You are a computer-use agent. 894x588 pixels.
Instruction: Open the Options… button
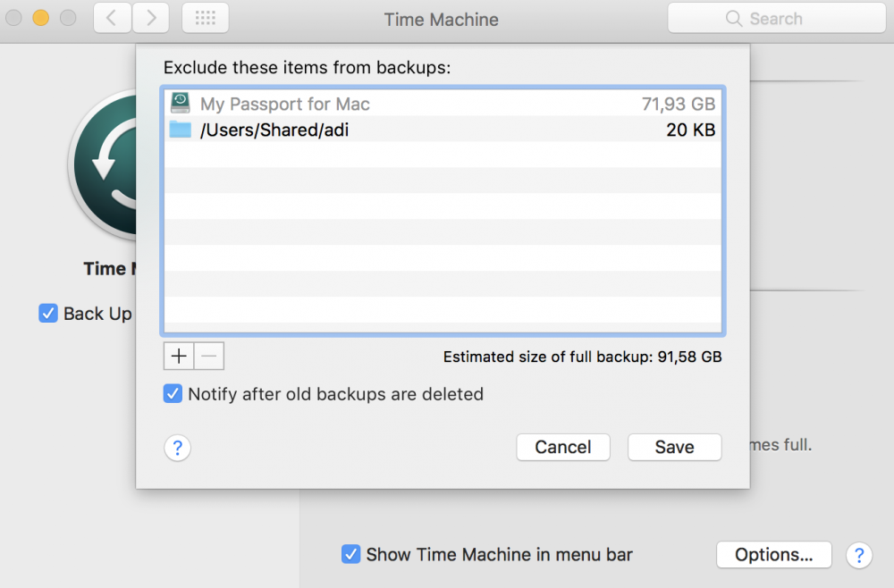(x=773, y=554)
